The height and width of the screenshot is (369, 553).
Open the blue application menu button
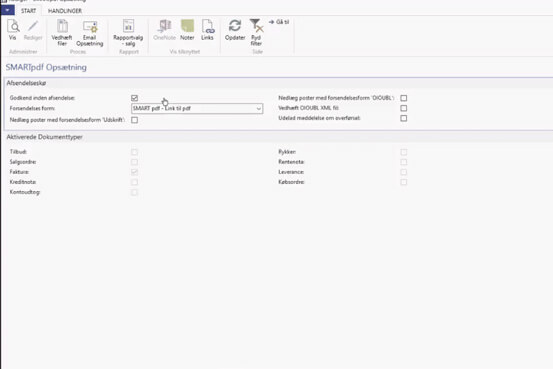click(x=7, y=10)
